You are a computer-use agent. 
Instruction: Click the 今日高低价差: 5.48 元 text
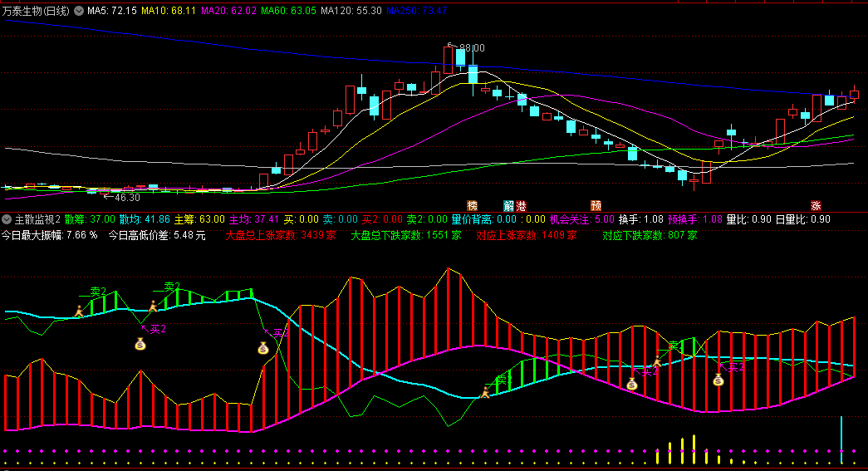click(157, 235)
